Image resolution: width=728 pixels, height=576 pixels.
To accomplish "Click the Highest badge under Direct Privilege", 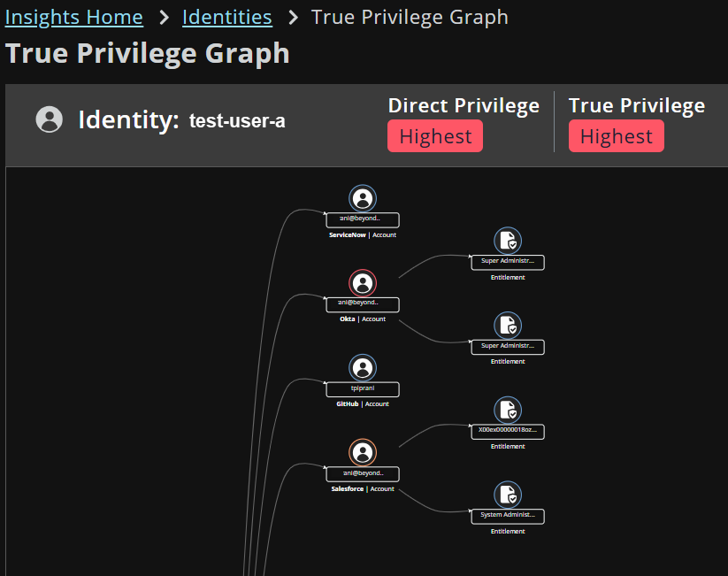I will point(434,135).
